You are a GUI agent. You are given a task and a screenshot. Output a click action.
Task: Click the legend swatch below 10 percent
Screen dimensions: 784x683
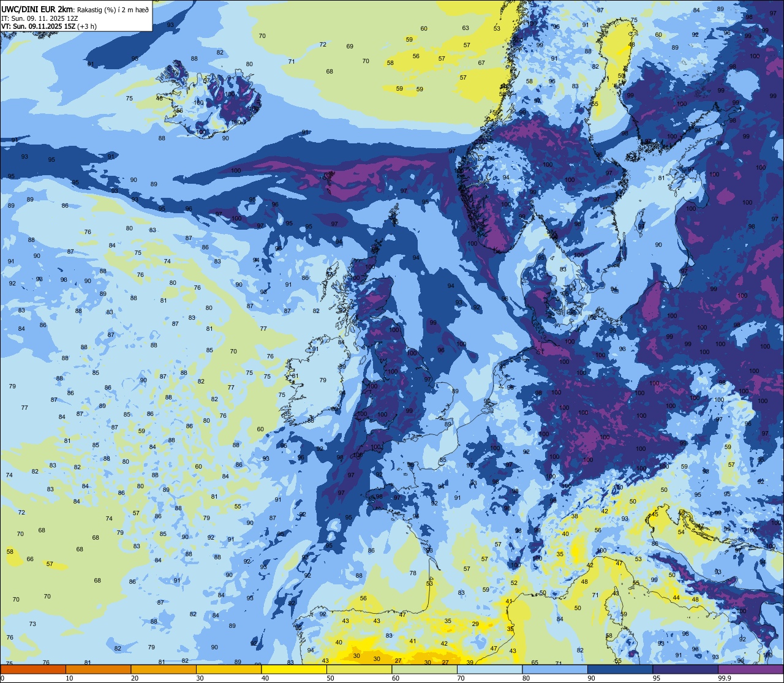point(33,669)
